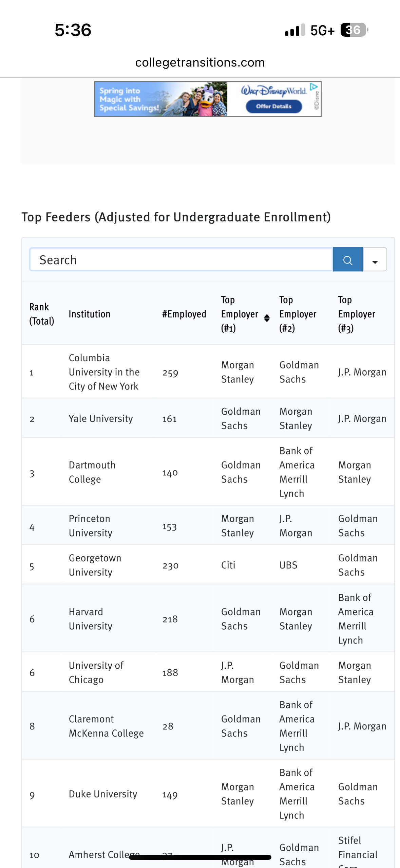
Task: Tap Columbia University in the City of New York
Action: pyautogui.click(x=104, y=372)
